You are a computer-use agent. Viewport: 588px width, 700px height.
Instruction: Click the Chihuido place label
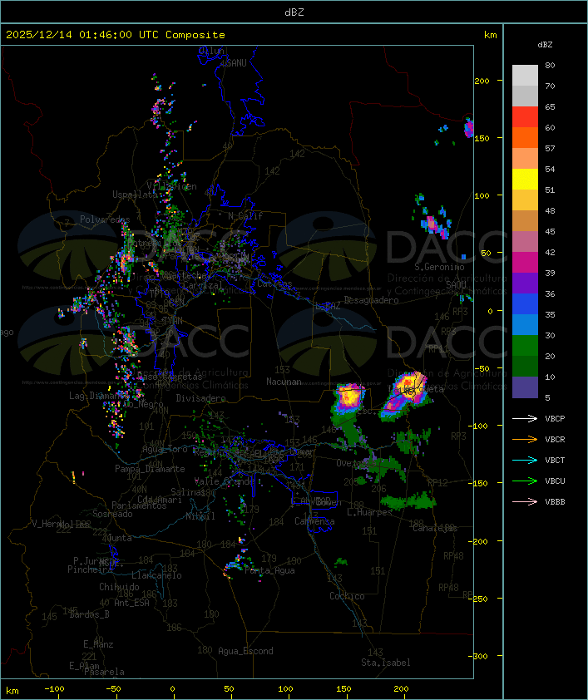pyautogui.click(x=119, y=587)
